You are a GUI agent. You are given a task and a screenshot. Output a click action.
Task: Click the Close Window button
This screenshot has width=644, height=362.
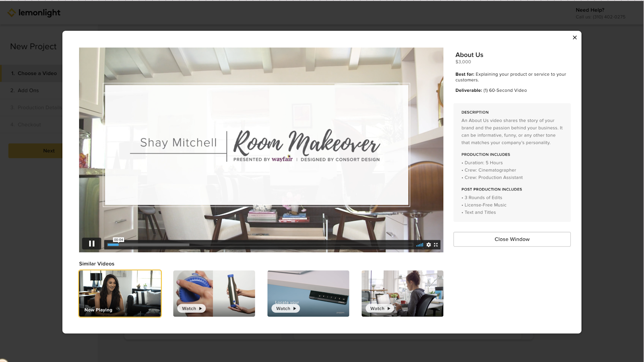tap(512, 239)
